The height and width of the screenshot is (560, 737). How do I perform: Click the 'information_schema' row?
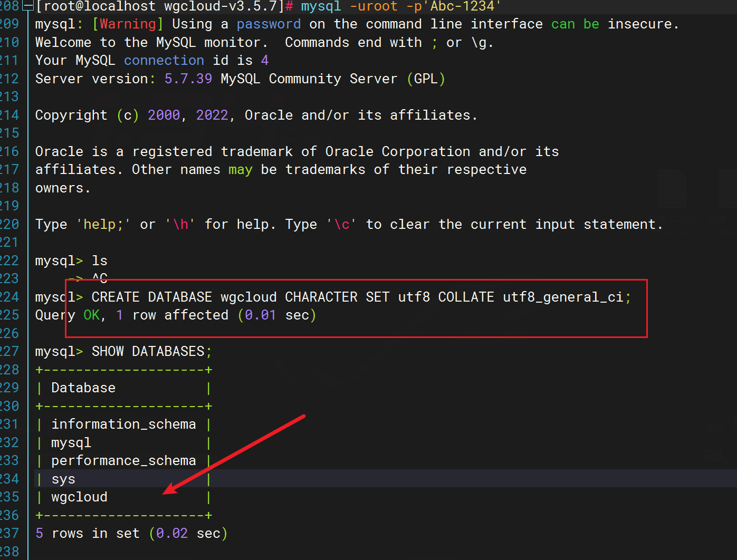[124, 424]
